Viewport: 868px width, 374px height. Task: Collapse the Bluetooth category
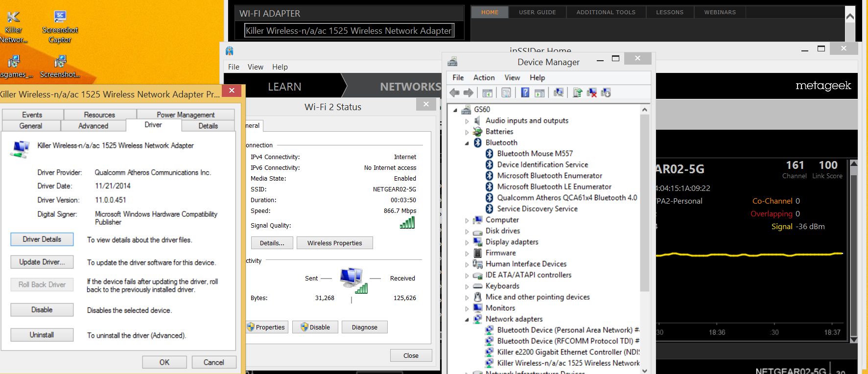467,143
